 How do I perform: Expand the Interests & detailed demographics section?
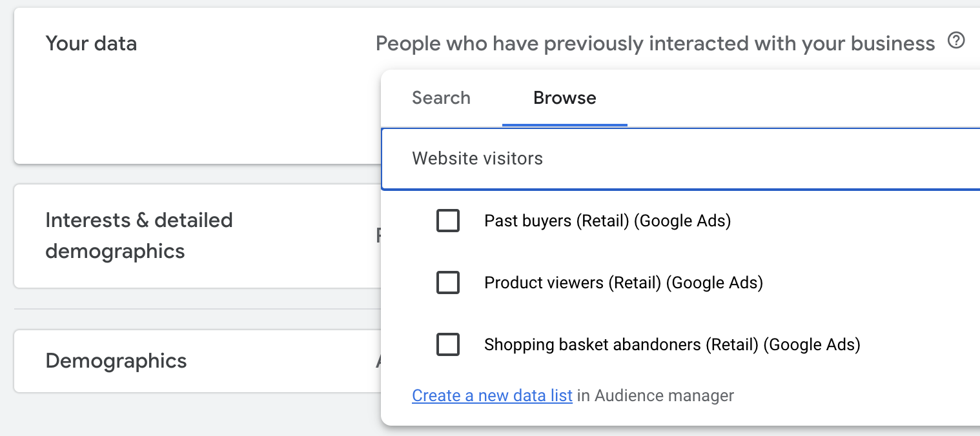click(x=139, y=235)
